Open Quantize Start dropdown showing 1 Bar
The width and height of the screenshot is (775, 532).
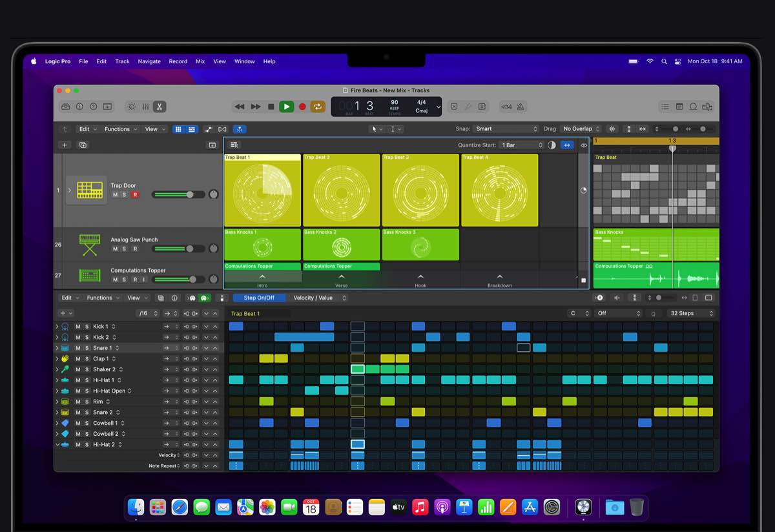click(522, 145)
